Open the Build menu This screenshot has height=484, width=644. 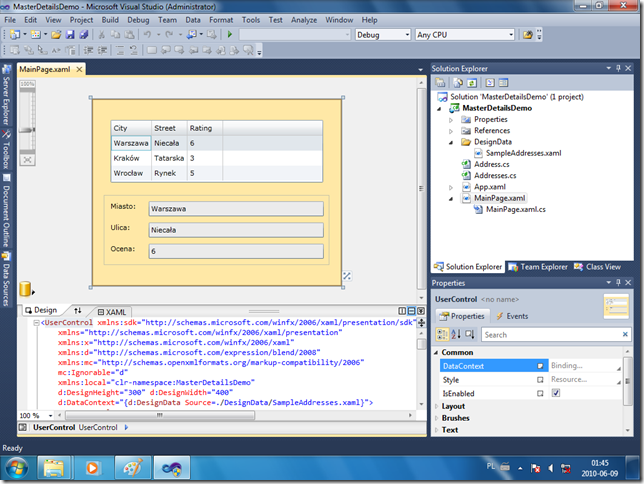pos(110,20)
